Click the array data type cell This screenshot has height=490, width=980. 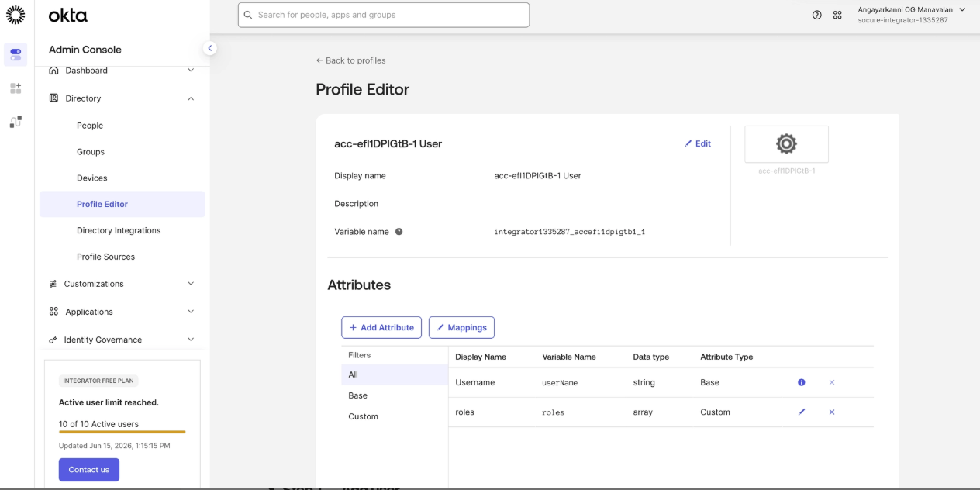(x=643, y=412)
